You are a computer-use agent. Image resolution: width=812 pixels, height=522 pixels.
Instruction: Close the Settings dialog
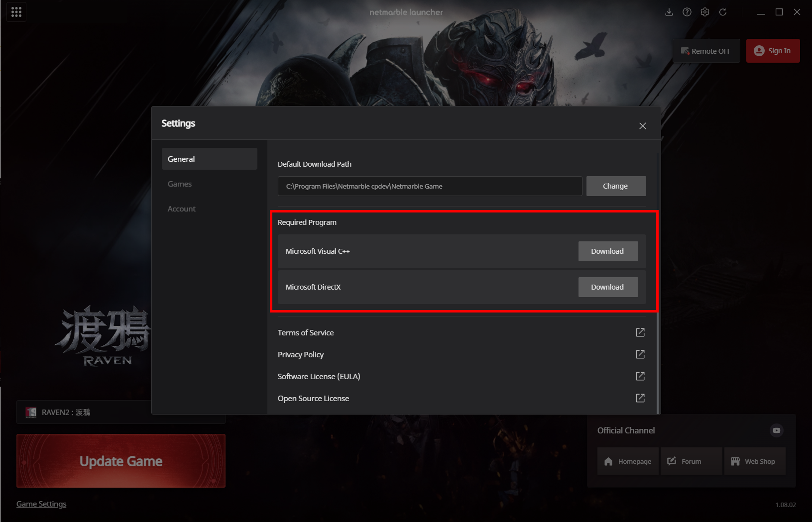point(643,126)
